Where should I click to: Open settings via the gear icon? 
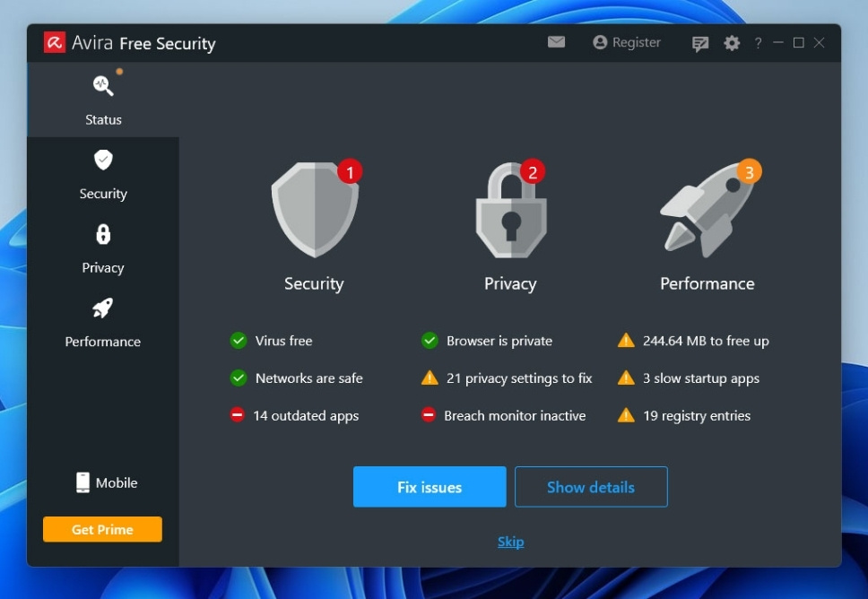[x=732, y=43]
